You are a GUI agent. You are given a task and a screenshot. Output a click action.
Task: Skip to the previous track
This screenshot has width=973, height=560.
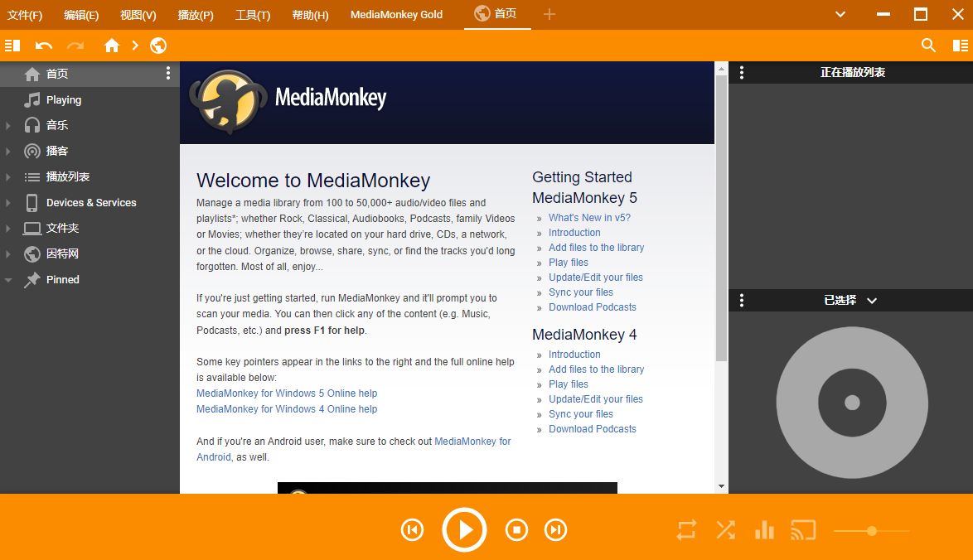(x=412, y=529)
